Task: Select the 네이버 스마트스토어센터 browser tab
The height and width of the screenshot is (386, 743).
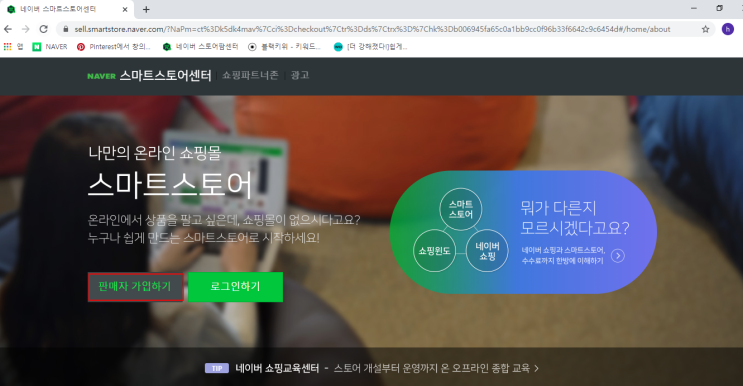Action: coord(66,9)
